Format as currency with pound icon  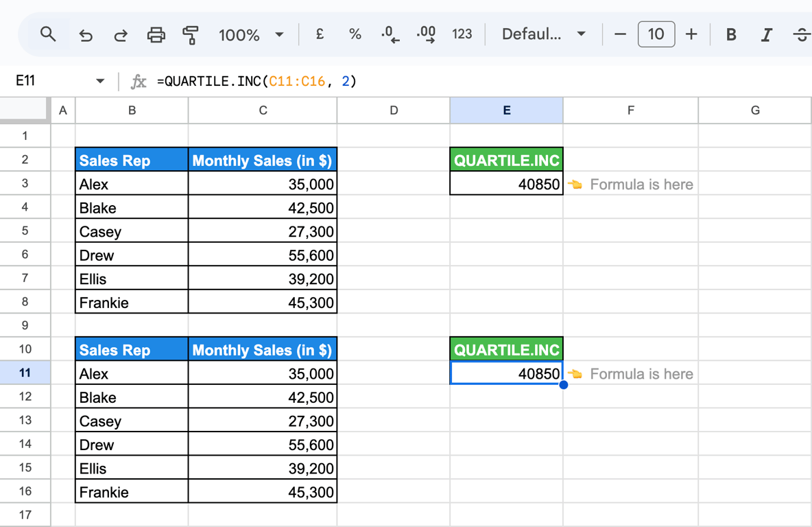tap(320, 34)
